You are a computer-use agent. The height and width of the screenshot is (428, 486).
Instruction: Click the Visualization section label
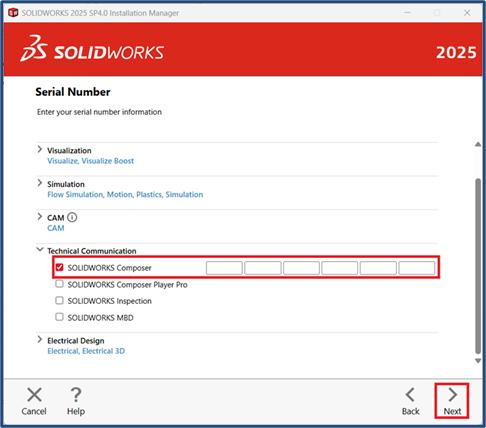(x=69, y=151)
